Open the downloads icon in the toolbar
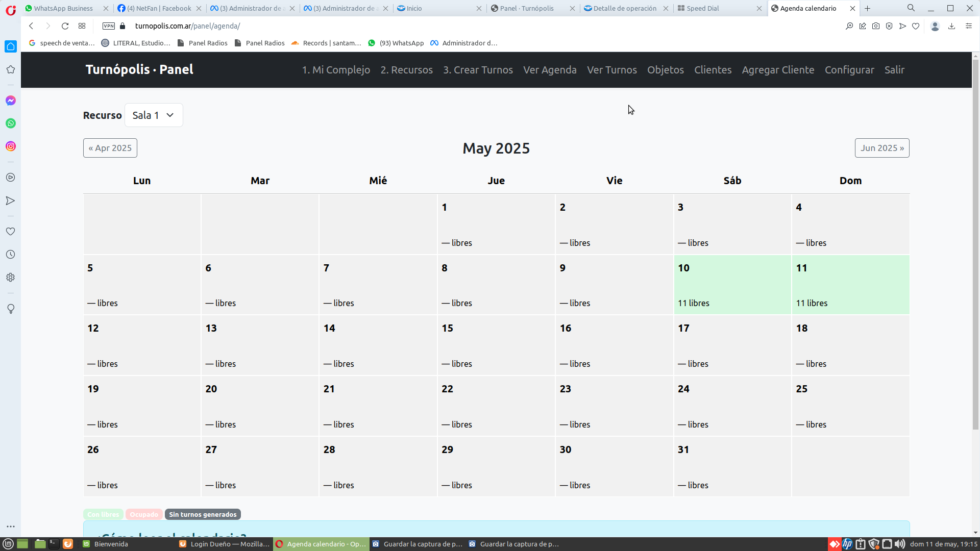 [951, 26]
